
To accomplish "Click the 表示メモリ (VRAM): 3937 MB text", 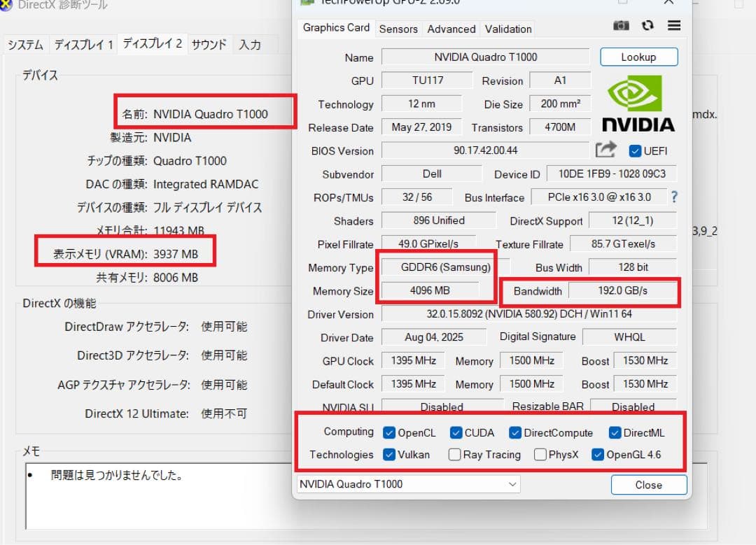I will click(x=125, y=254).
